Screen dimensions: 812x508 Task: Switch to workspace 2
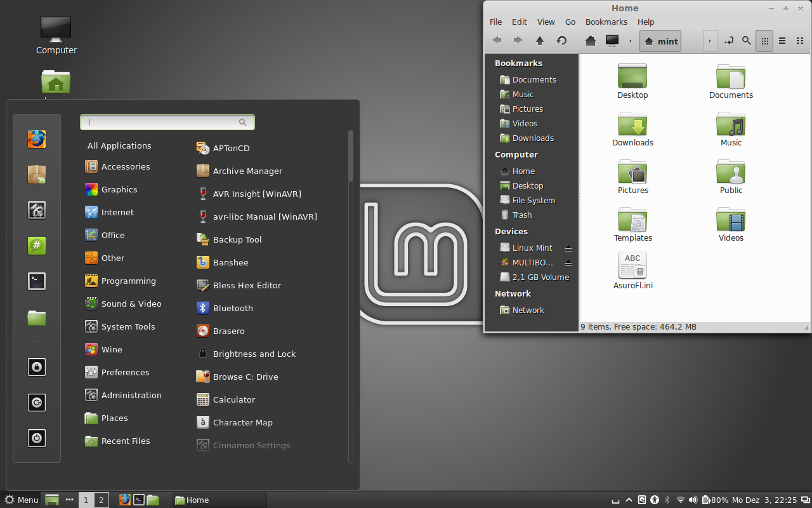tap(101, 500)
